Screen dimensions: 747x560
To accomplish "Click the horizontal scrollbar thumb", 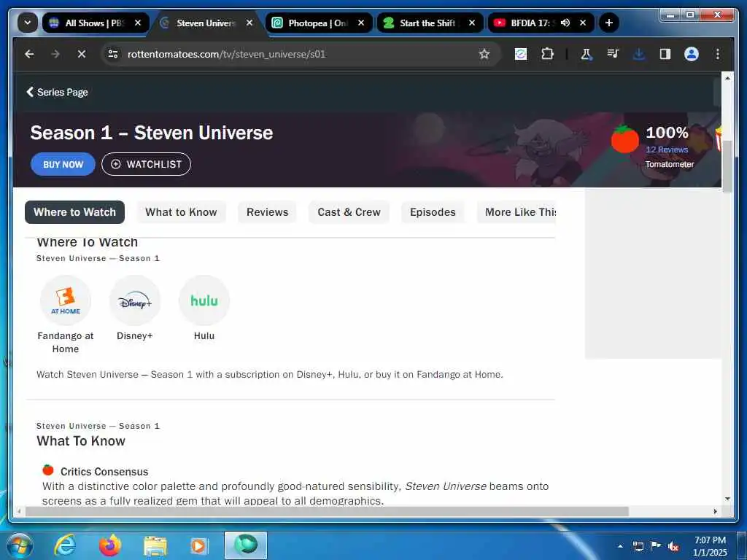I will (327, 511).
